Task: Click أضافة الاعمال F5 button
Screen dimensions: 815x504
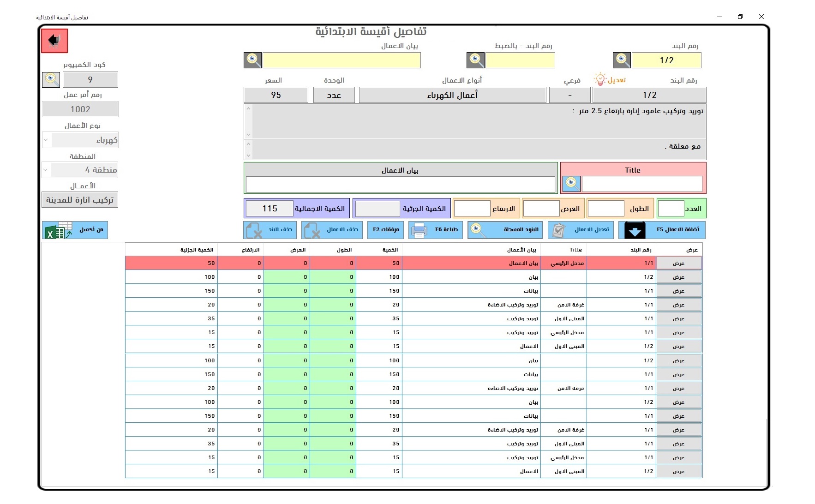Action: 662,230
